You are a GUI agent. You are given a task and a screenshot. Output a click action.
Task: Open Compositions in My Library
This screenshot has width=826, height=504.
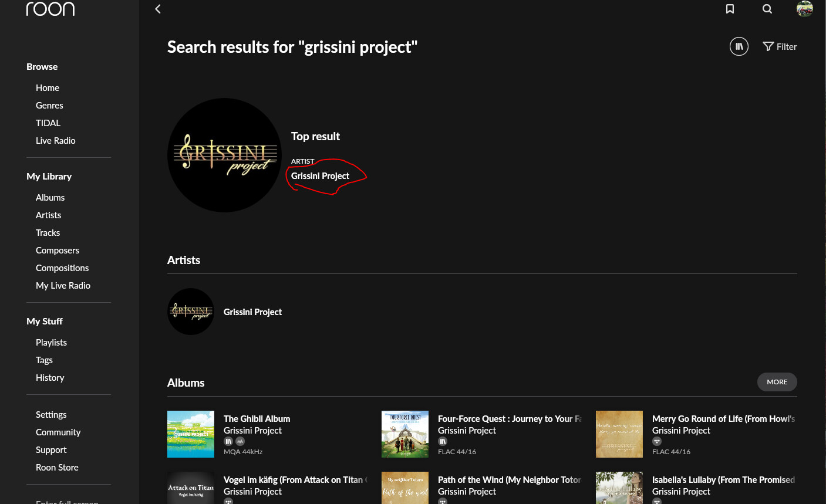62,268
